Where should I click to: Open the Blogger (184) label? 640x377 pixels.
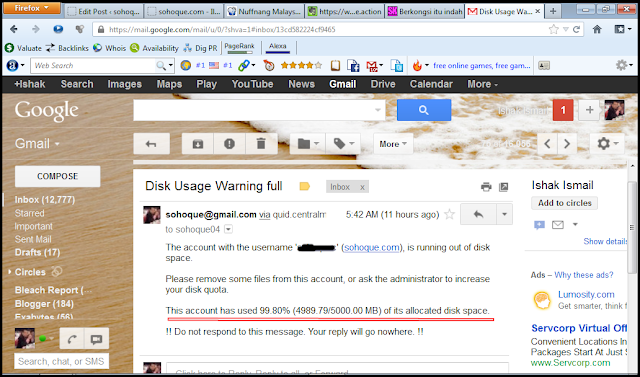(44, 304)
